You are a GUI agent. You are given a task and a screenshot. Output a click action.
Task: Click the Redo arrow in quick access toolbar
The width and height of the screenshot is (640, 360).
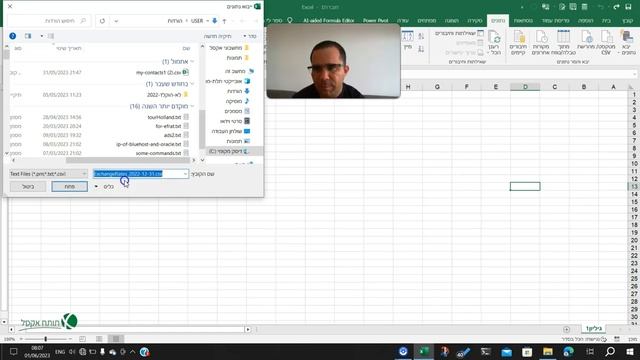(616, 7)
